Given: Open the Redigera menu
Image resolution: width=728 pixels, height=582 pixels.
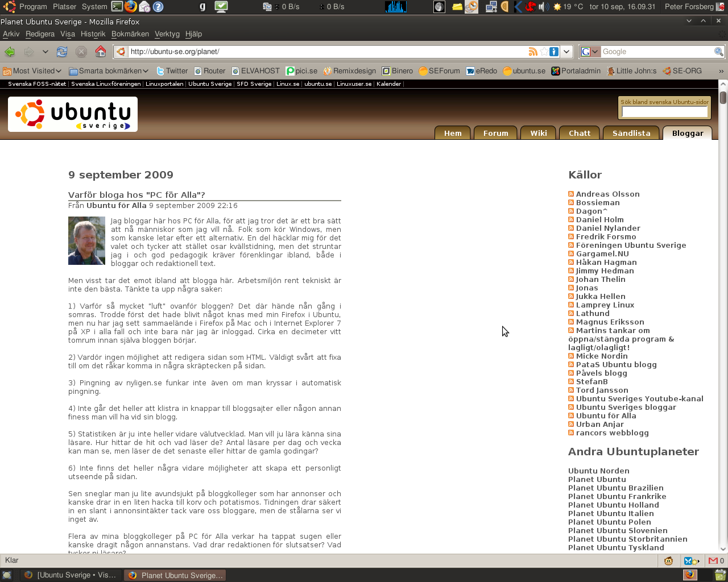Looking at the screenshot, I should [40, 34].
